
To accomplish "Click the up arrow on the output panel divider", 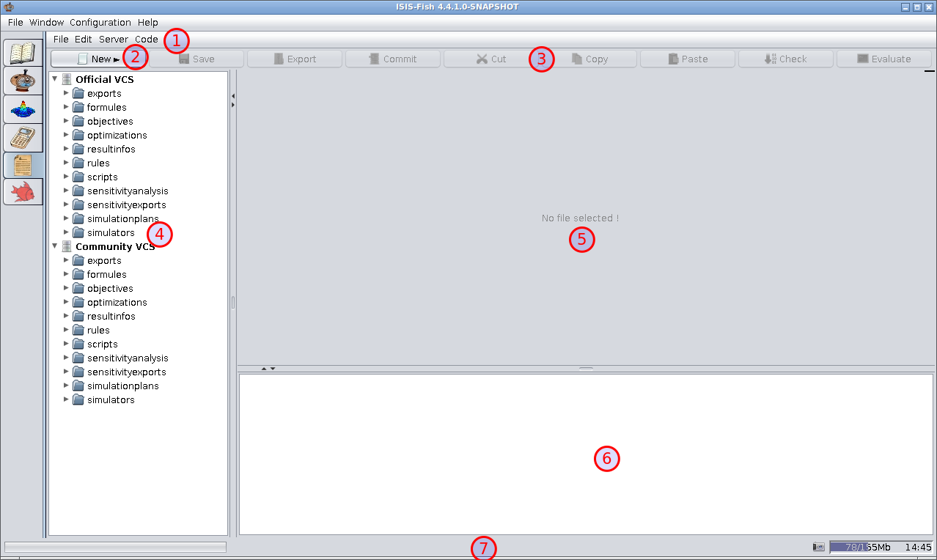I will tap(264, 368).
